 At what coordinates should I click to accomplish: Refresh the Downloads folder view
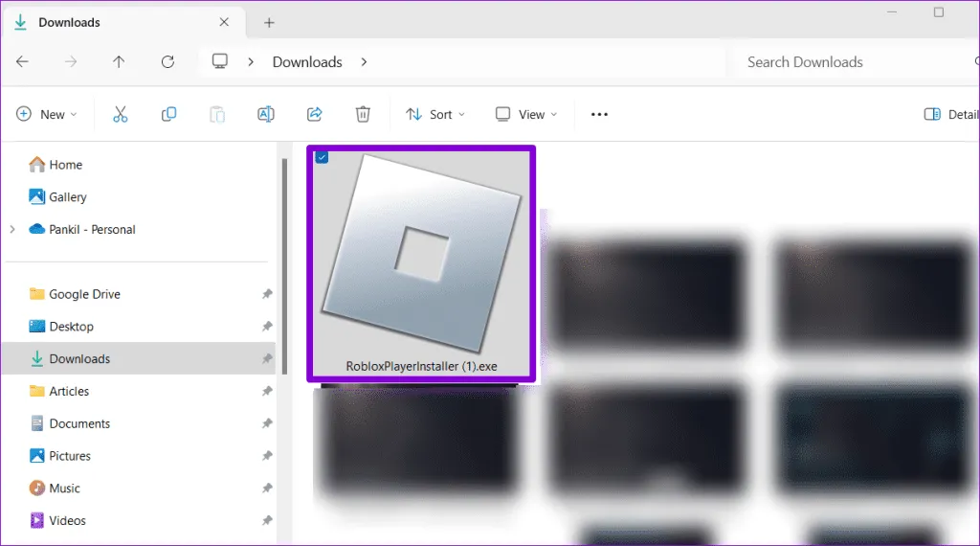pos(167,62)
